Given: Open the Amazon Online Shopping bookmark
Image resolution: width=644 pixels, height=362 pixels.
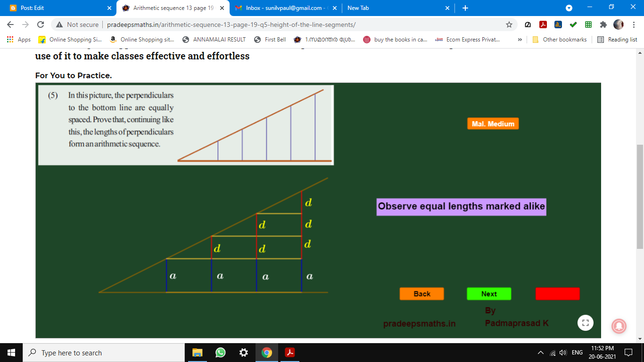Looking at the screenshot, I should (x=141, y=40).
